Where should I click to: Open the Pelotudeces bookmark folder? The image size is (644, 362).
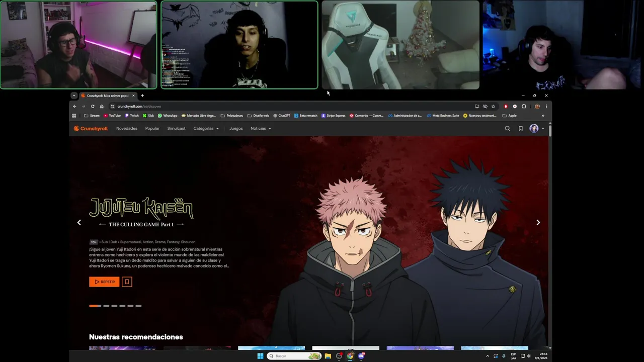click(231, 116)
